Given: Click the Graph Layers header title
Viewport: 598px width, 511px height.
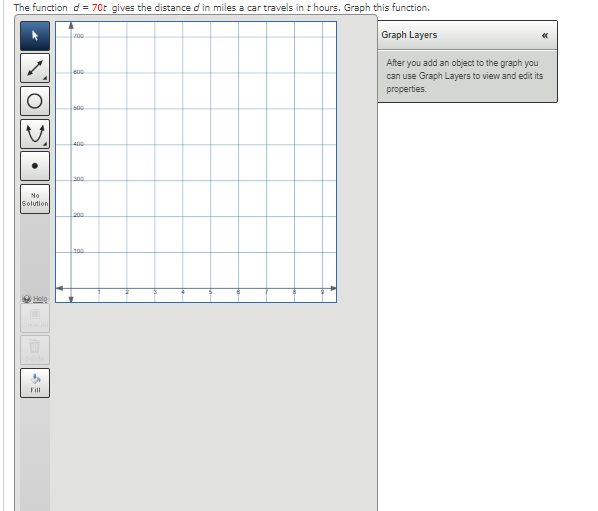Looking at the screenshot, I should [409, 35].
